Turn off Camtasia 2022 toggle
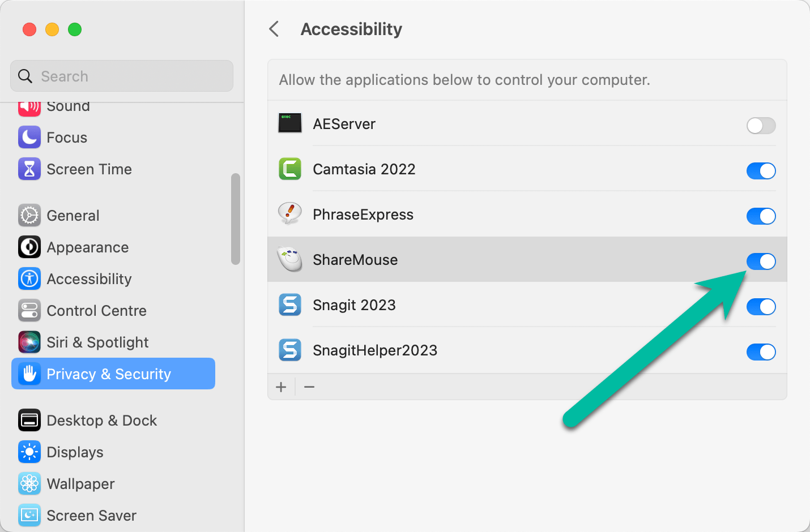 coord(761,171)
